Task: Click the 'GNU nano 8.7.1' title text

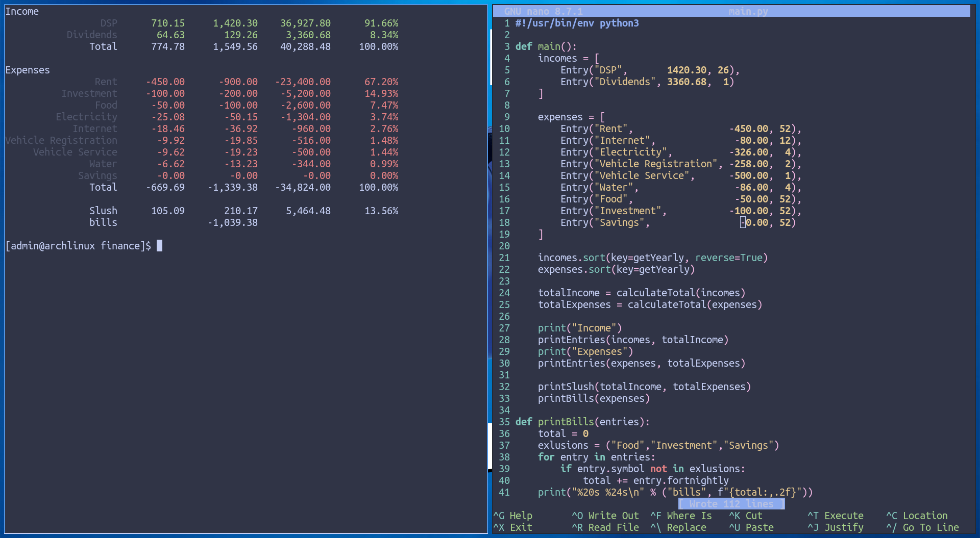Action: click(544, 11)
